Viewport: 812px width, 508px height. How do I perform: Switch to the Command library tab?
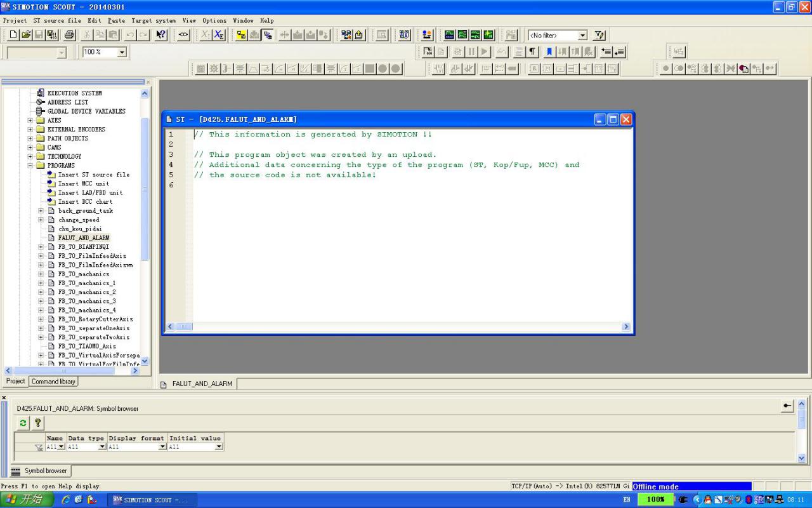pos(54,382)
